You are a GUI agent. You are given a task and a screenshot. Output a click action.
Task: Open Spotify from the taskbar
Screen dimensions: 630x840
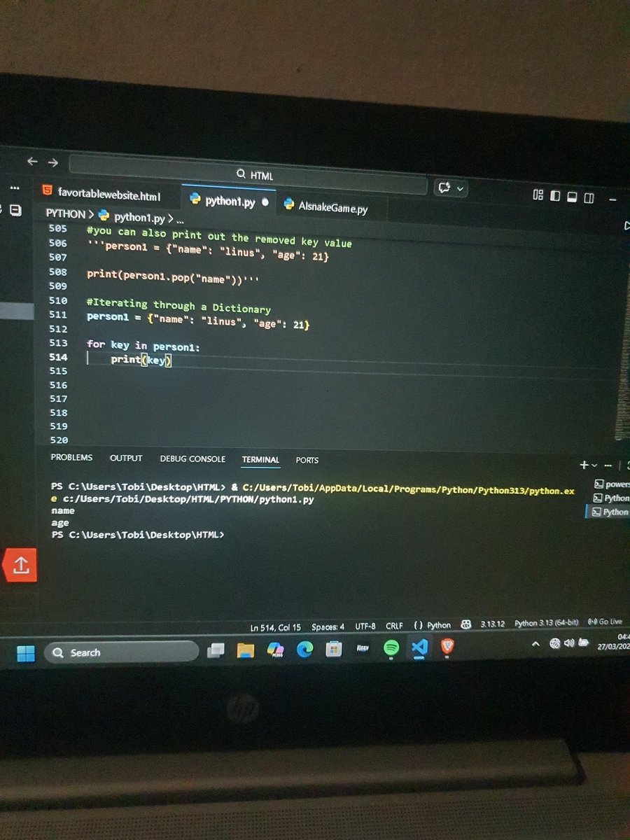tap(392, 649)
